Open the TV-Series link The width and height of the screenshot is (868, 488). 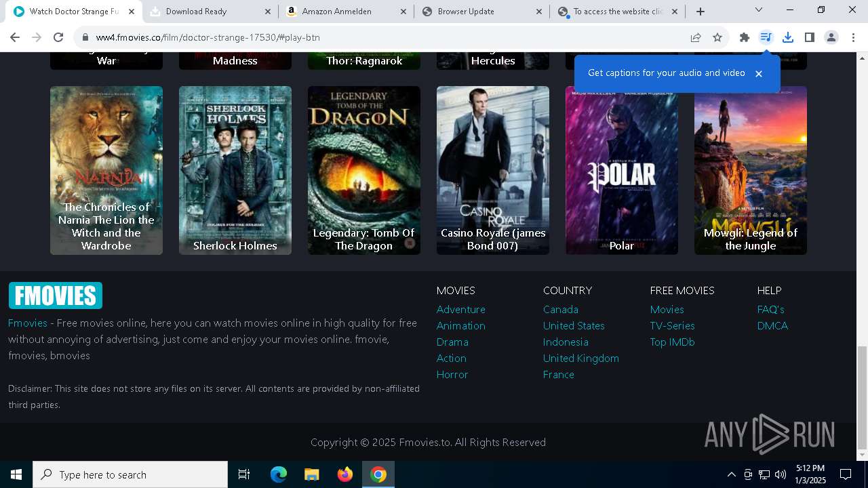coord(673,325)
